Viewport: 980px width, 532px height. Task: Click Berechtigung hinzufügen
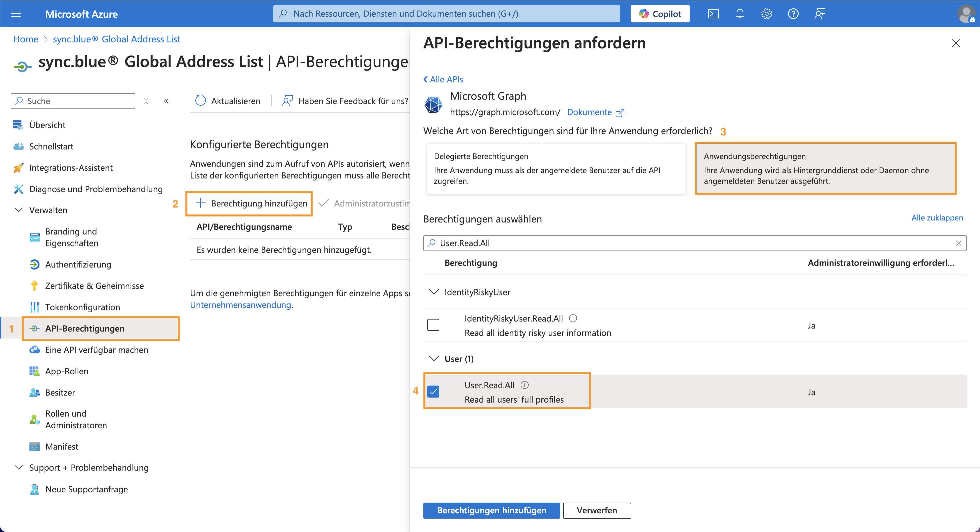(x=251, y=203)
